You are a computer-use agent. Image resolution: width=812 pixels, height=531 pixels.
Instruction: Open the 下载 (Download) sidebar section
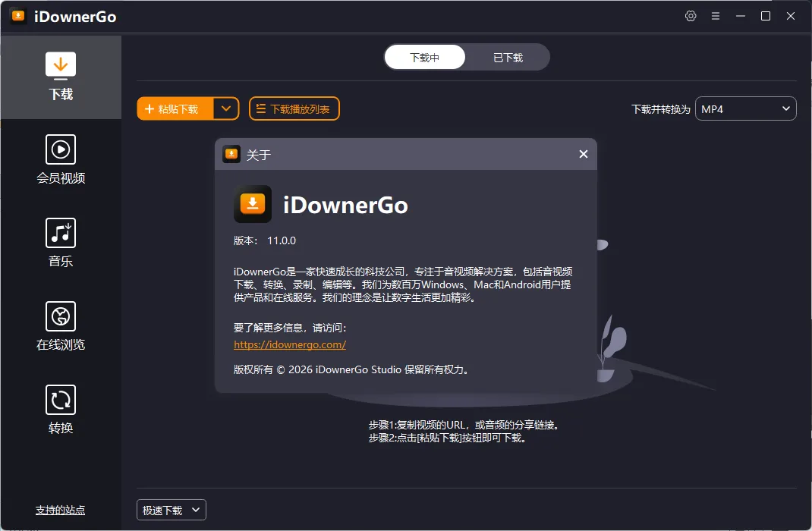pos(61,77)
